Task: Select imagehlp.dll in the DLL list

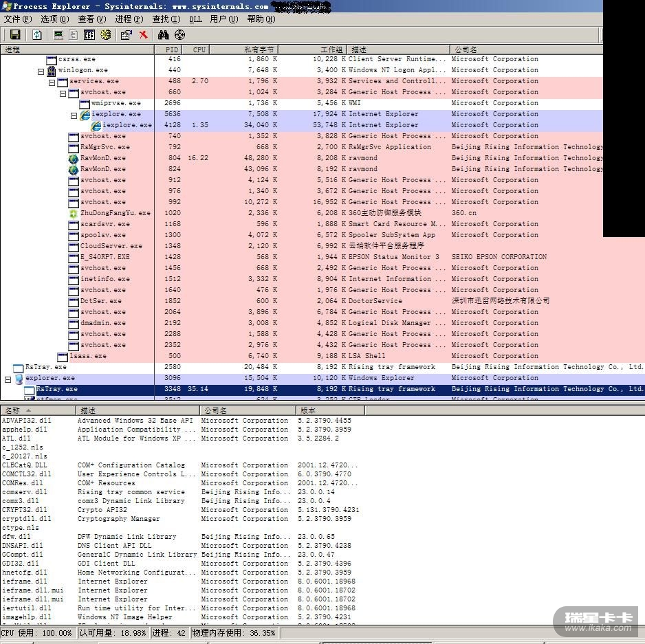Action: 27,617
